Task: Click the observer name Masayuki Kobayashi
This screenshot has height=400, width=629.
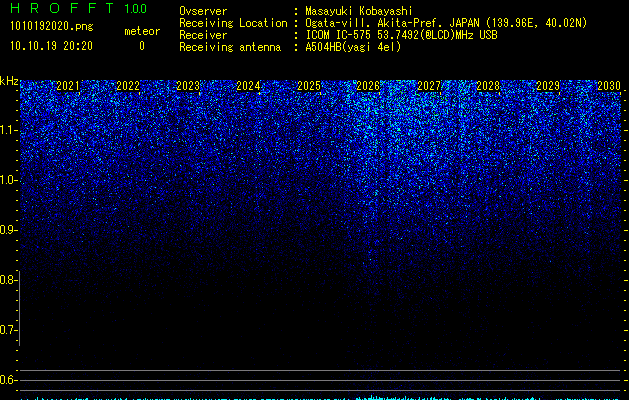Action: tap(359, 11)
